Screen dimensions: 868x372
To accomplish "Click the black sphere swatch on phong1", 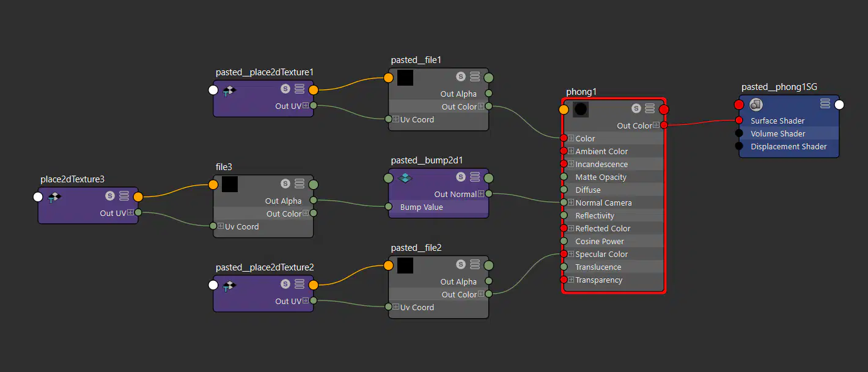I will pos(581,110).
